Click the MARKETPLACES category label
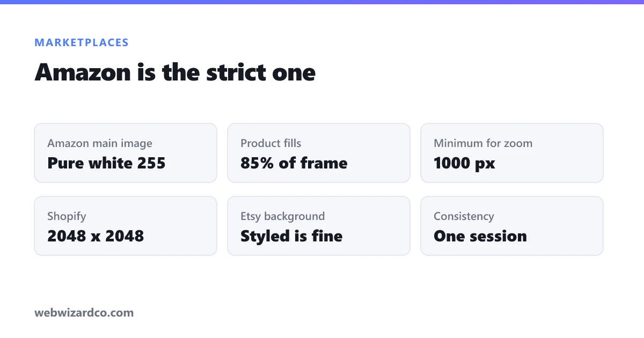This screenshot has width=644, height=338. pyautogui.click(x=82, y=42)
